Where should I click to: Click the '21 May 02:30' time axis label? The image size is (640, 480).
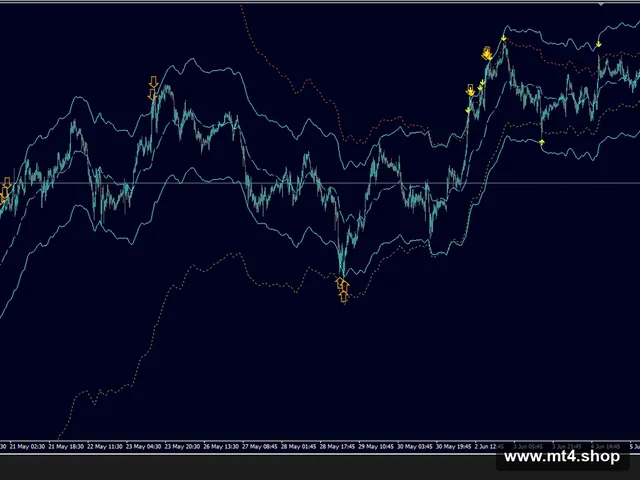[27, 447]
